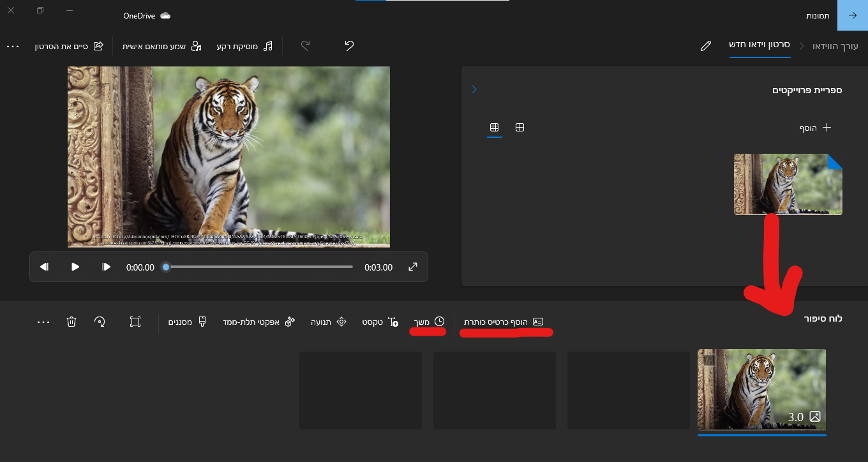Click the back arrow button
The height and width of the screenshot is (462, 868).
[x=852, y=15]
